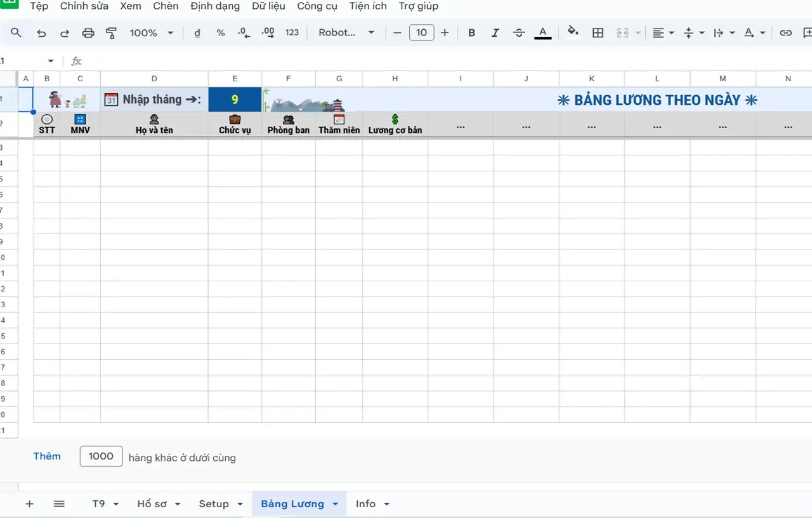Open the Dữ liệu menu
Screen dimensions: 812x518
coord(268,6)
